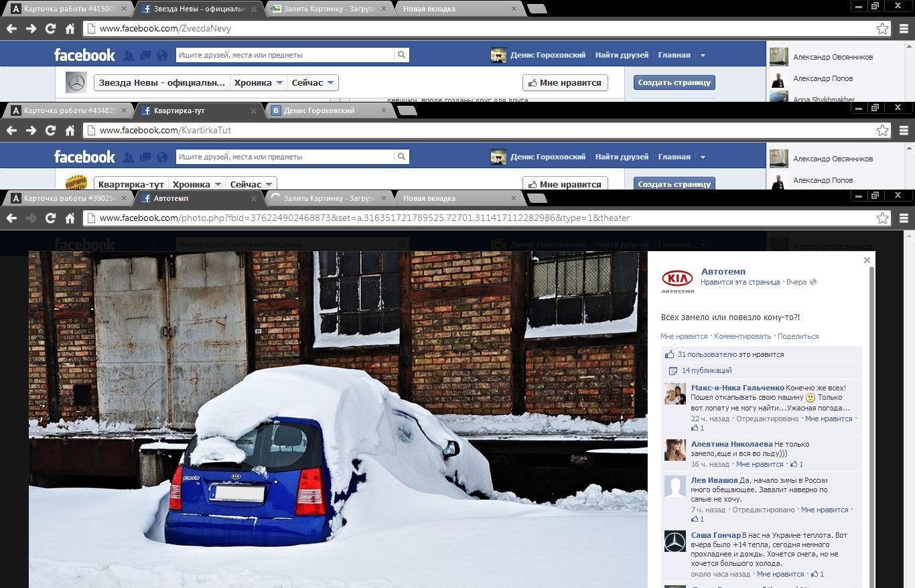The height and width of the screenshot is (588, 915).
Task: Open Сейчас dropdown on Квартирка-тут page
Action: 251,184
